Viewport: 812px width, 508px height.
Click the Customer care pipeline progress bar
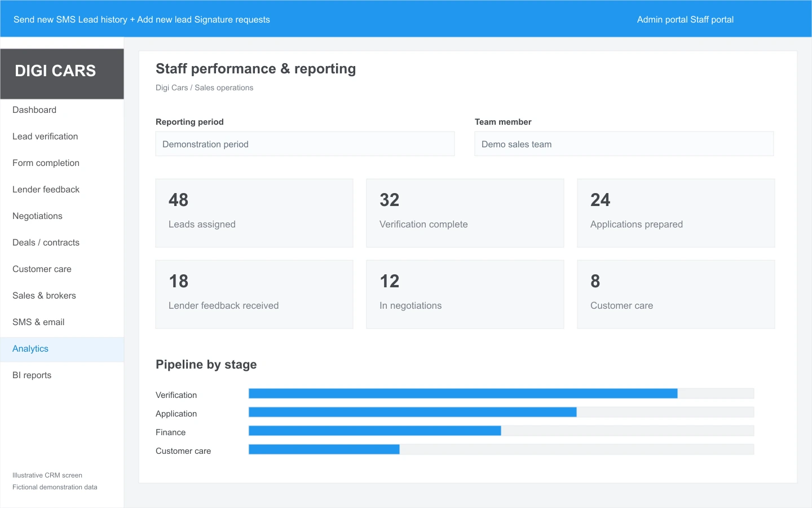click(501, 449)
